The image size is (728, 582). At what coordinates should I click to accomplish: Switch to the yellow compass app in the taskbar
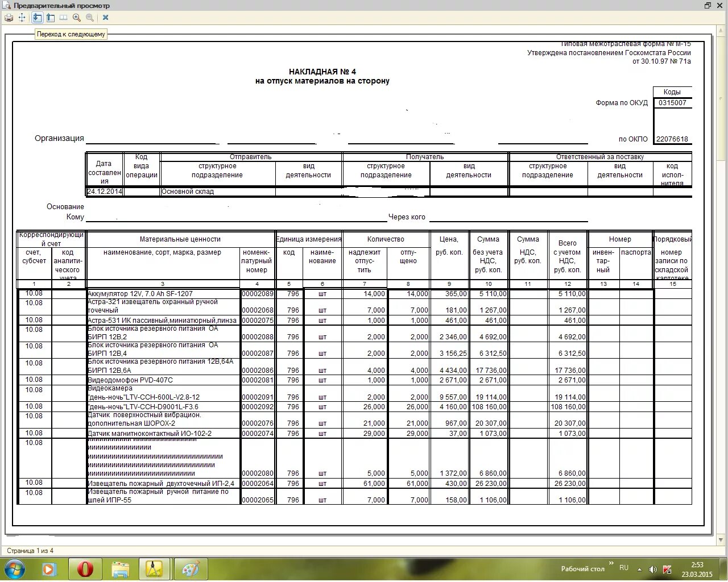tap(154, 569)
